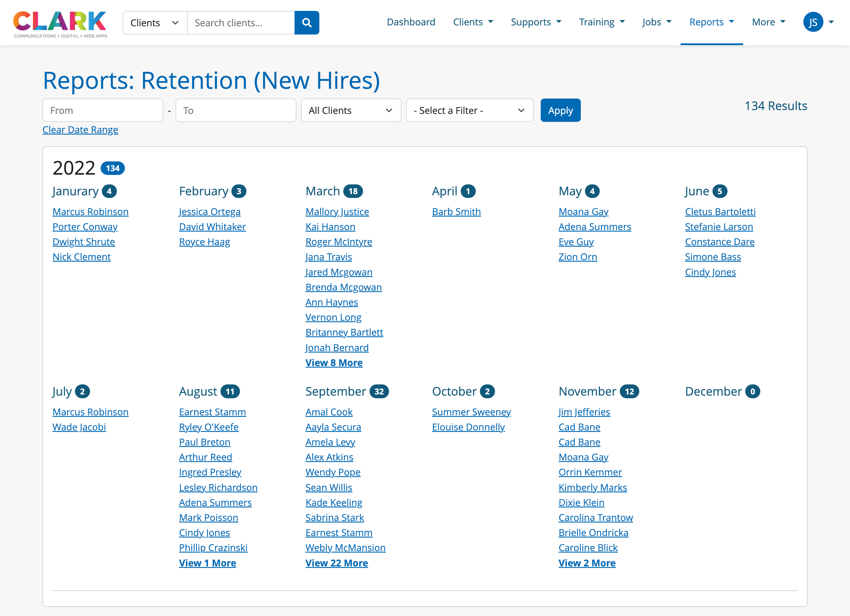The height and width of the screenshot is (616, 850).
Task: Go to the Dashboard nav item
Action: click(x=411, y=22)
